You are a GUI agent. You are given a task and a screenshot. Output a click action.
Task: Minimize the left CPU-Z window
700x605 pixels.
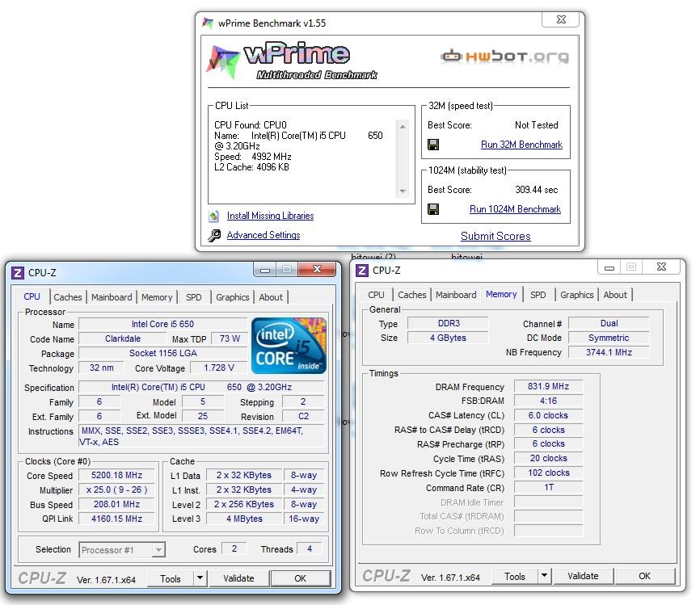tap(265, 270)
